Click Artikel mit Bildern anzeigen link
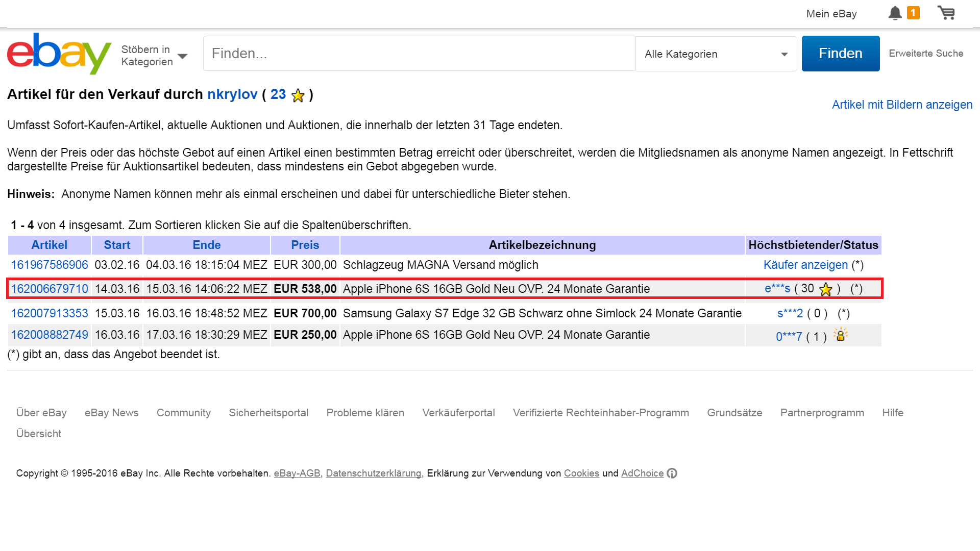Image resolution: width=980 pixels, height=551 pixels. coord(902,105)
